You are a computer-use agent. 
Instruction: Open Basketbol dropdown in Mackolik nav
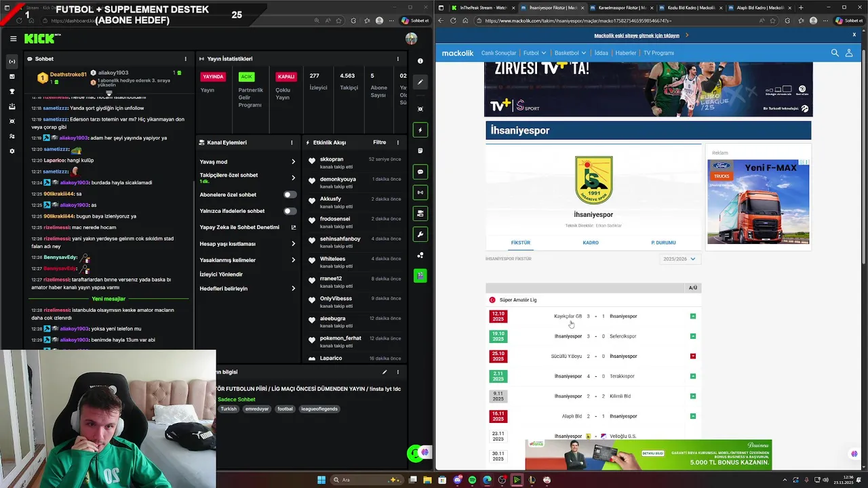(569, 53)
